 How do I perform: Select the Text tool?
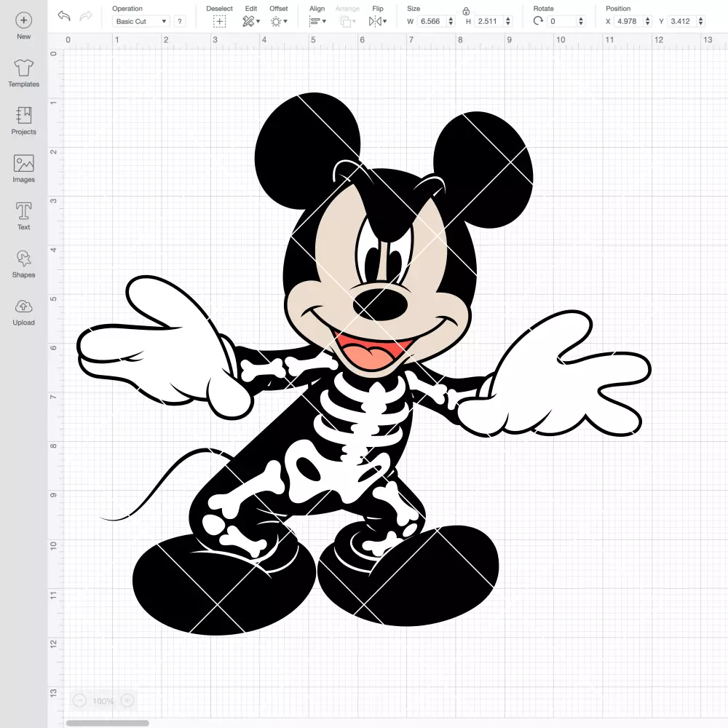click(24, 216)
